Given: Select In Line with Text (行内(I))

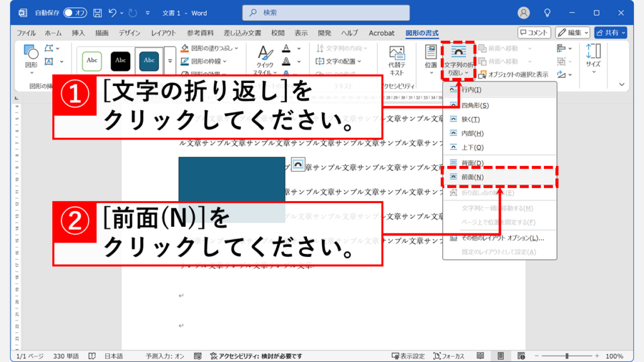Looking at the screenshot, I should 499,89.
